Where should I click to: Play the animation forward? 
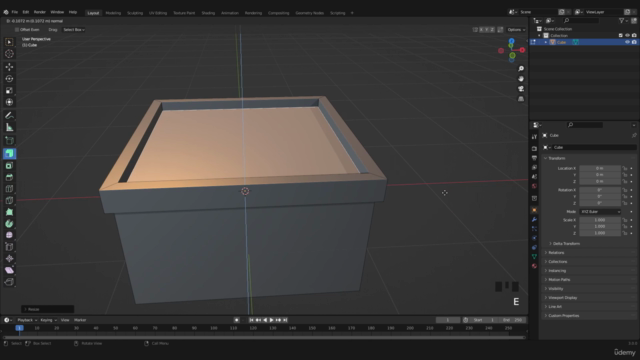(x=271, y=320)
